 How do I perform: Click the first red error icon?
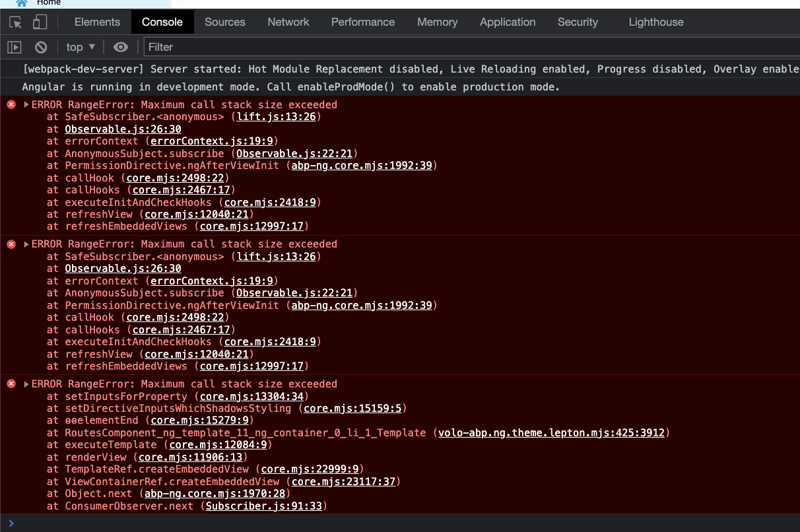pyautogui.click(x=11, y=104)
